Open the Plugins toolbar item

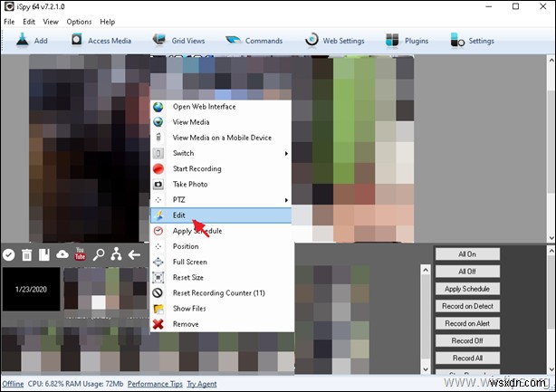[407, 41]
